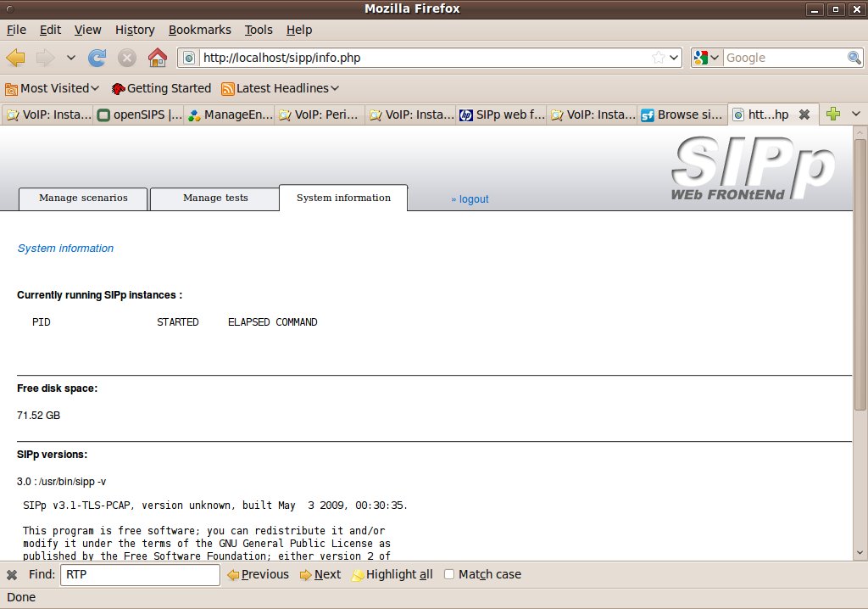The width and height of the screenshot is (868, 609).
Task: Open the Manage tests tab
Action: [215, 198]
